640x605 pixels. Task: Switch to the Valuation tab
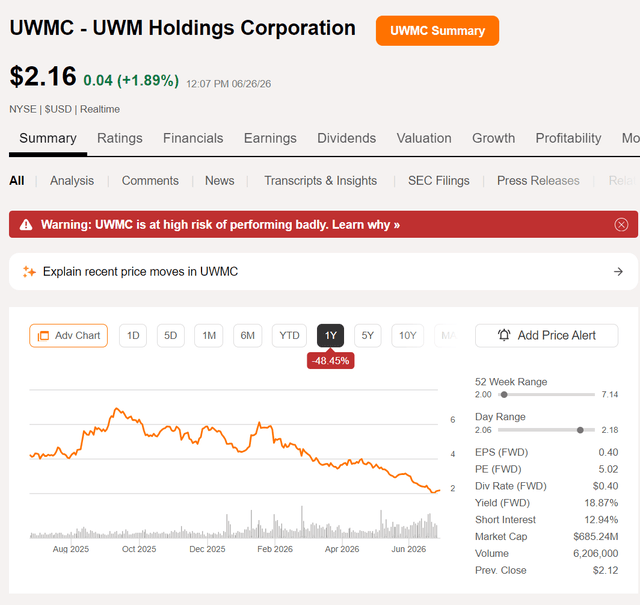pyautogui.click(x=424, y=138)
